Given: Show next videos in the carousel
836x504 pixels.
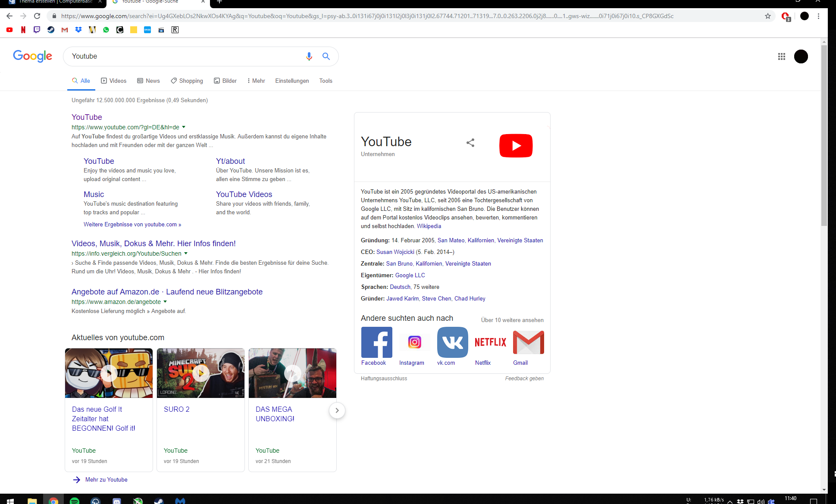Looking at the screenshot, I should pyautogui.click(x=337, y=410).
